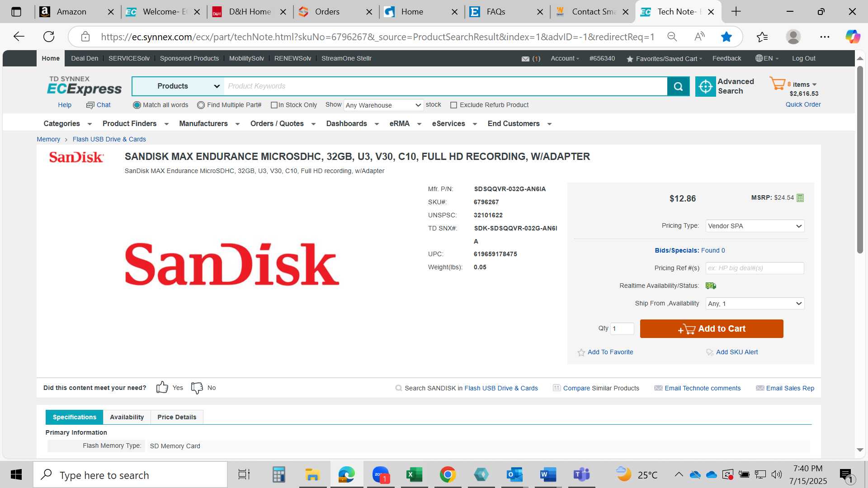The width and height of the screenshot is (868, 488).
Task: Click the Add To Favorite star icon
Action: pyautogui.click(x=581, y=352)
